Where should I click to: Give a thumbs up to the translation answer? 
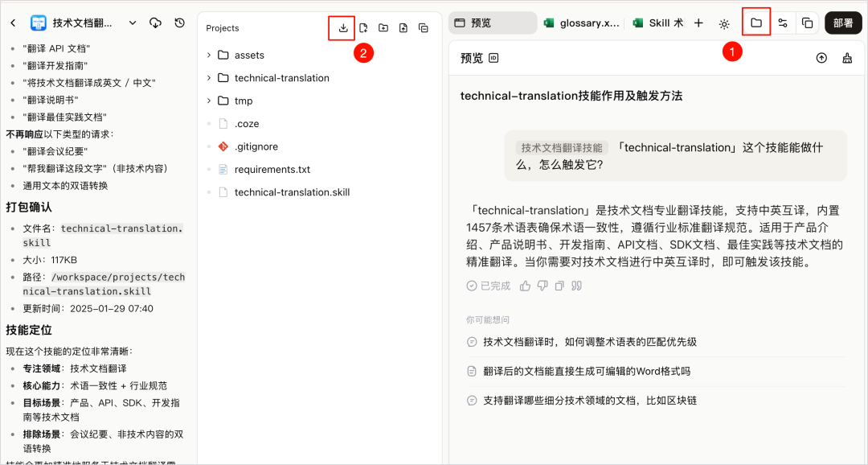pos(526,286)
